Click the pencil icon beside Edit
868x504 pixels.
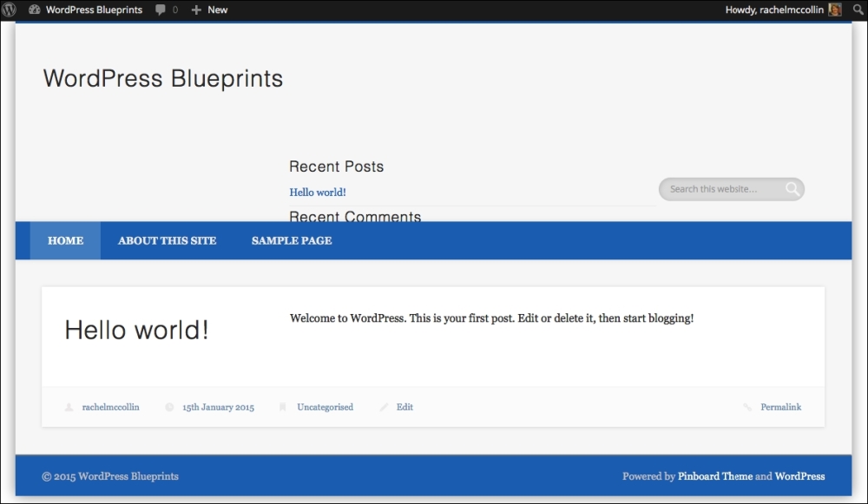384,407
